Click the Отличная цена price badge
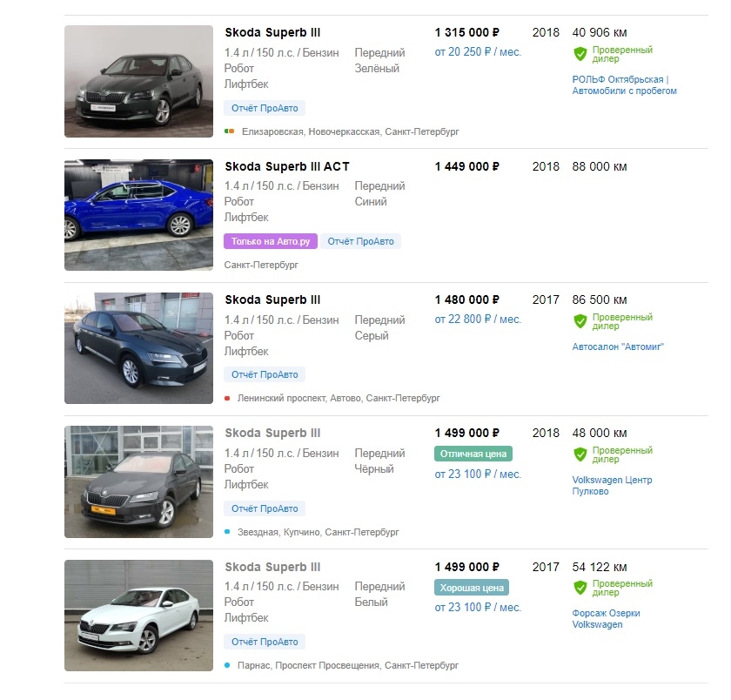 pyautogui.click(x=473, y=454)
